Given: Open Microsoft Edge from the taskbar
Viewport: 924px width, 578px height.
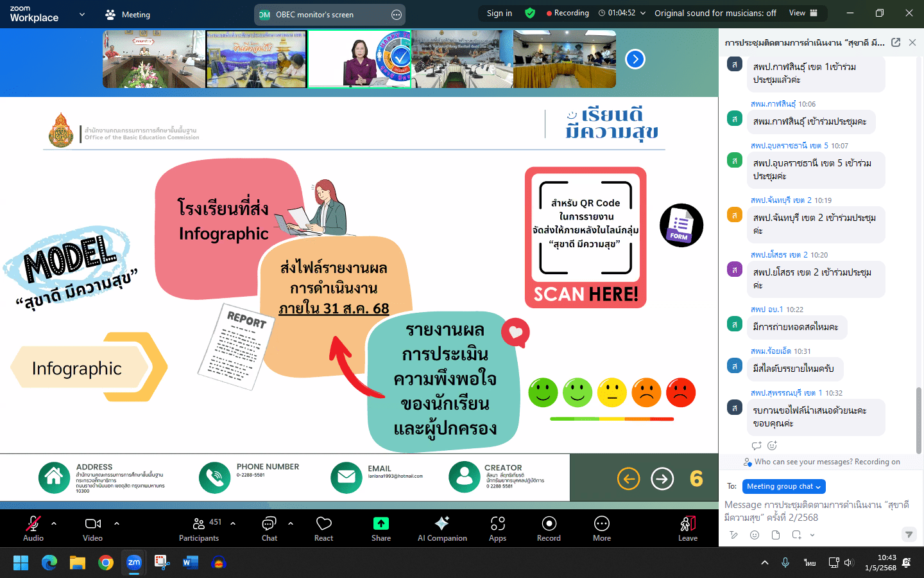Looking at the screenshot, I should point(49,563).
